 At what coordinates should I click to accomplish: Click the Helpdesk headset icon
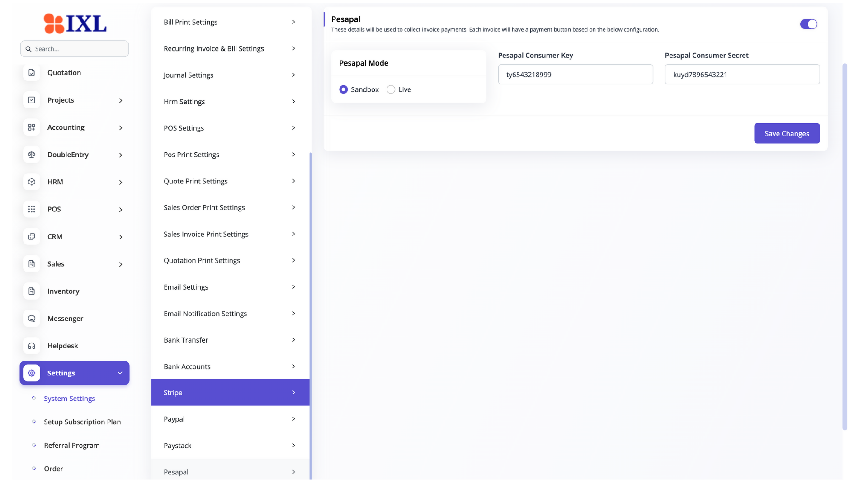click(x=32, y=346)
